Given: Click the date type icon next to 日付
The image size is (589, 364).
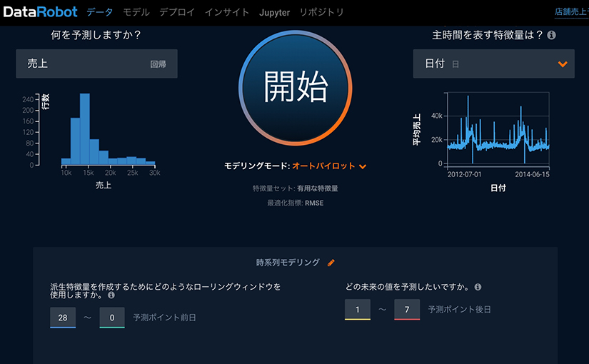Looking at the screenshot, I should coord(455,64).
